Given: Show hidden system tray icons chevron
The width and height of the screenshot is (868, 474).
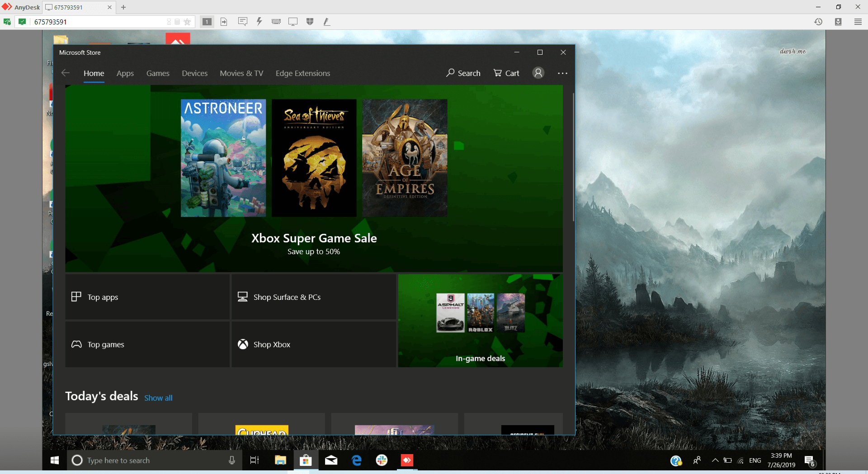Looking at the screenshot, I should click(x=715, y=460).
